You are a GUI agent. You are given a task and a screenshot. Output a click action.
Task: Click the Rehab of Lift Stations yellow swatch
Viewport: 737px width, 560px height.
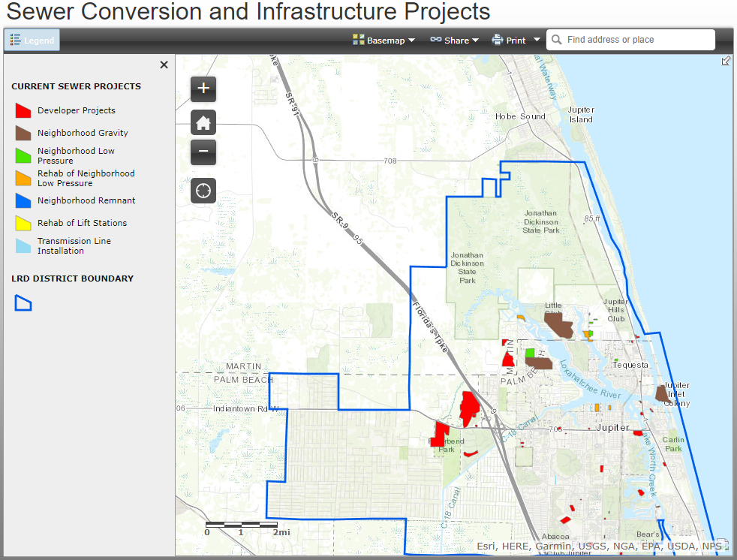pos(23,224)
